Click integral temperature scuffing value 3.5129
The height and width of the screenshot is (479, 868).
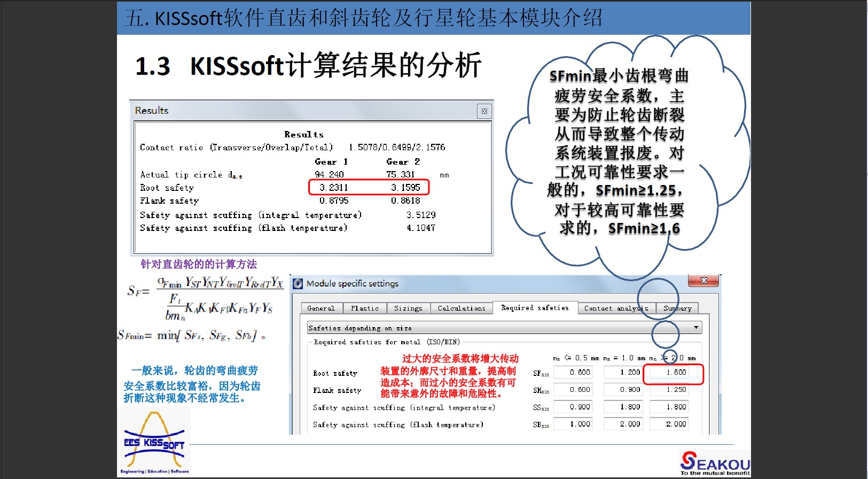pos(421,215)
